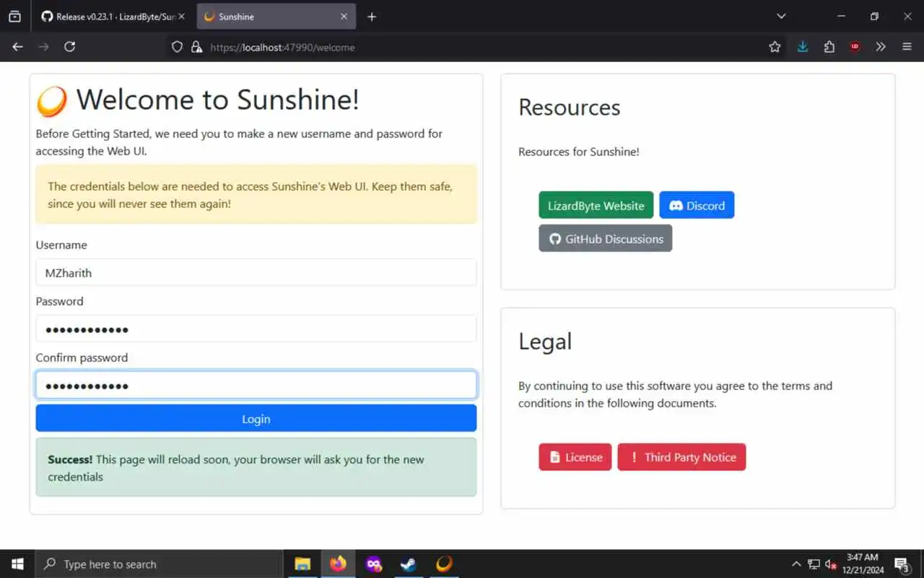Submit credentials with the Login button
924x578 pixels.
[256, 418]
